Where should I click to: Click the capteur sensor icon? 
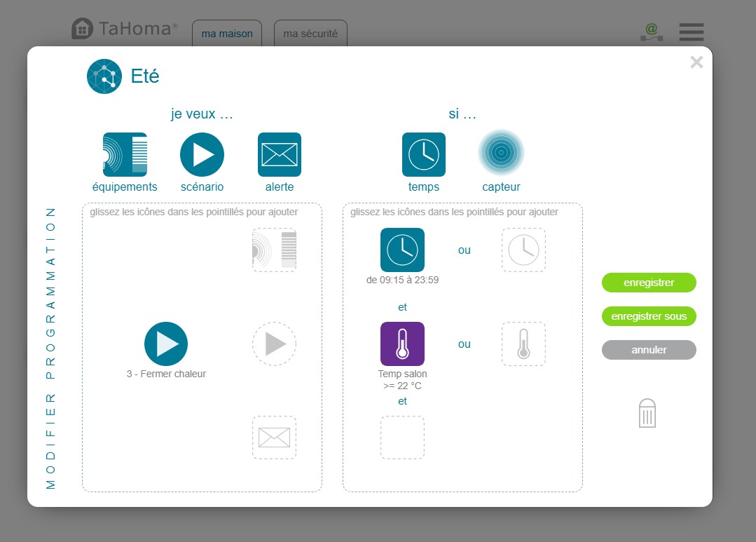(x=501, y=153)
